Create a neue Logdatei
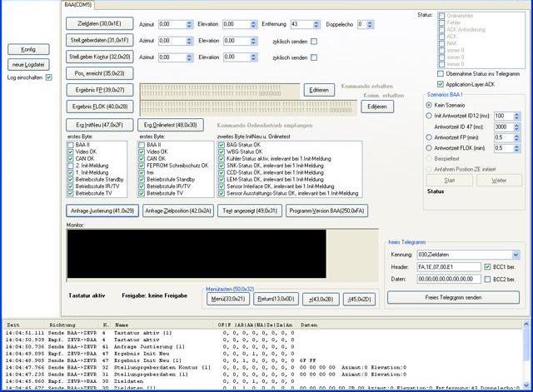The width and height of the screenshot is (533, 392). (x=28, y=65)
